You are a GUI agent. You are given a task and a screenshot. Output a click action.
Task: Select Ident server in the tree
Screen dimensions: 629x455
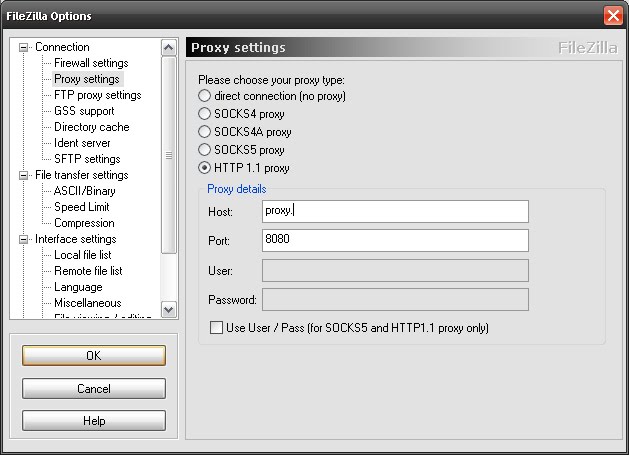pos(82,143)
